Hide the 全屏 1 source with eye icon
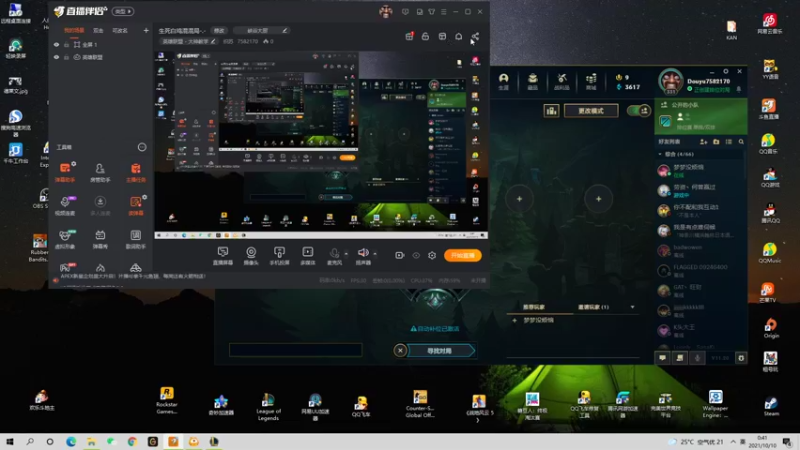The width and height of the screenshot is (800, 450). pyautogui.click(x=56, y=44)
